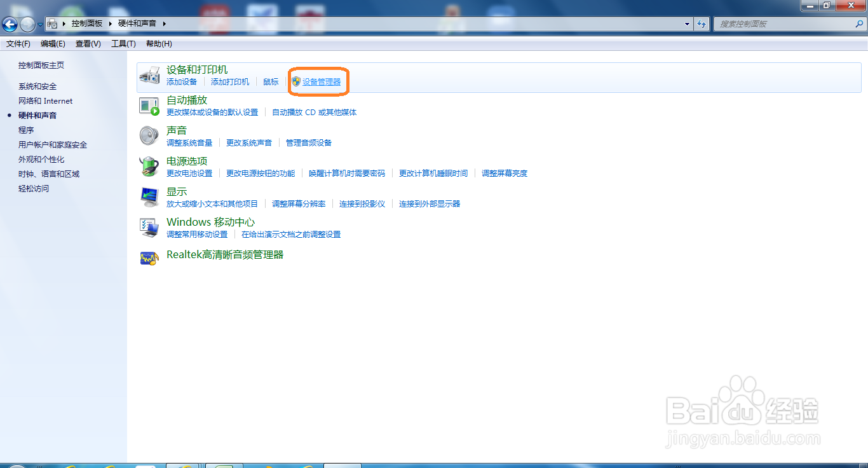This screenshot has height=468, width=868.
Task: Expand the arrow before 控制面板 in breadcrumb
Action: pos(65,24)
